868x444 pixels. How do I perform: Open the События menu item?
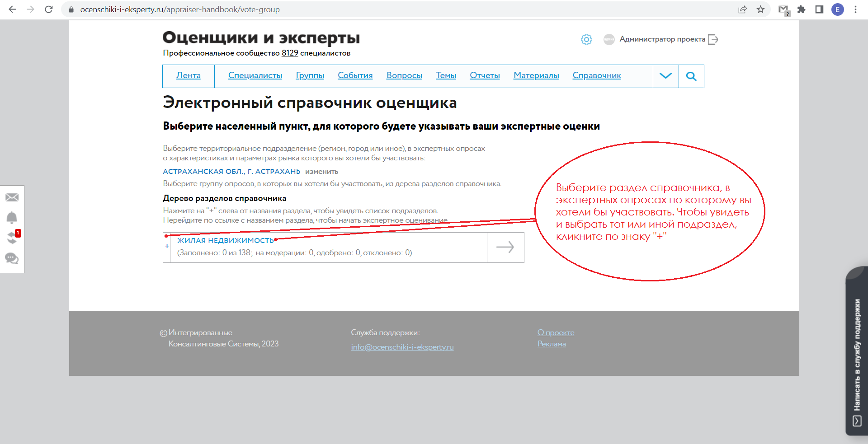[355, 75]
